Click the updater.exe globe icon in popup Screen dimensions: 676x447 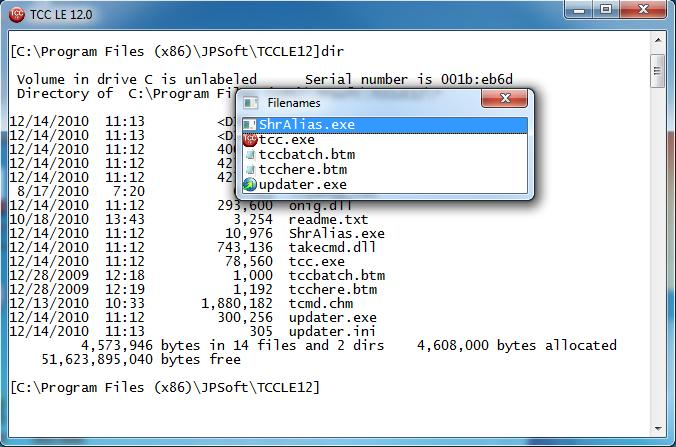coord(250,185)
